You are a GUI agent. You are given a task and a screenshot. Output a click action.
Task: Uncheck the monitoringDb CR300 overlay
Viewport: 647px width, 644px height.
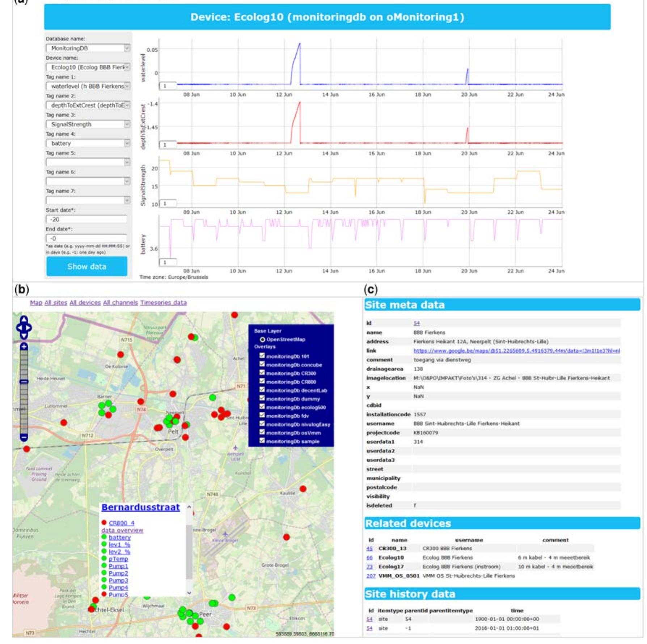click(262, 373)
